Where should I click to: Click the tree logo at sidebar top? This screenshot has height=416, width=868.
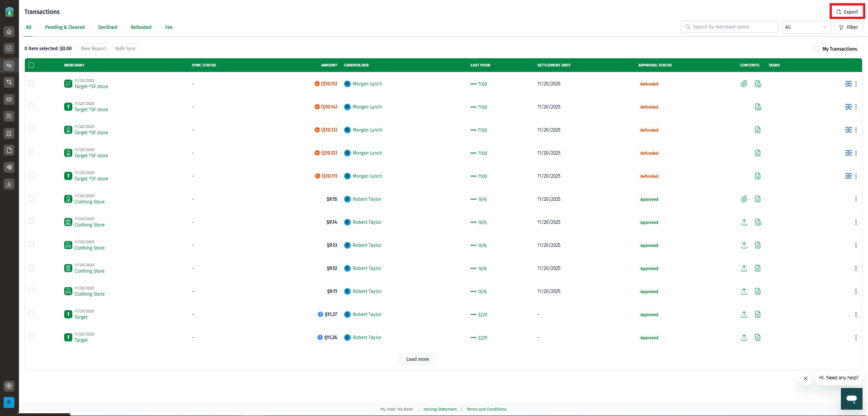click(x=9, y=12)
